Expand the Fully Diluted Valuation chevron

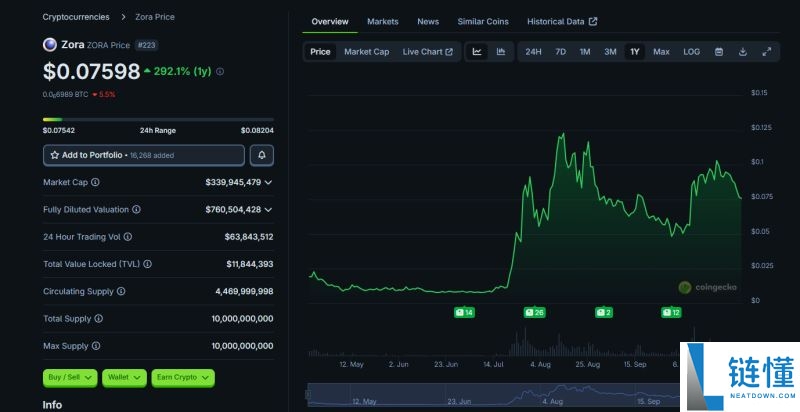tap(268, 209)
